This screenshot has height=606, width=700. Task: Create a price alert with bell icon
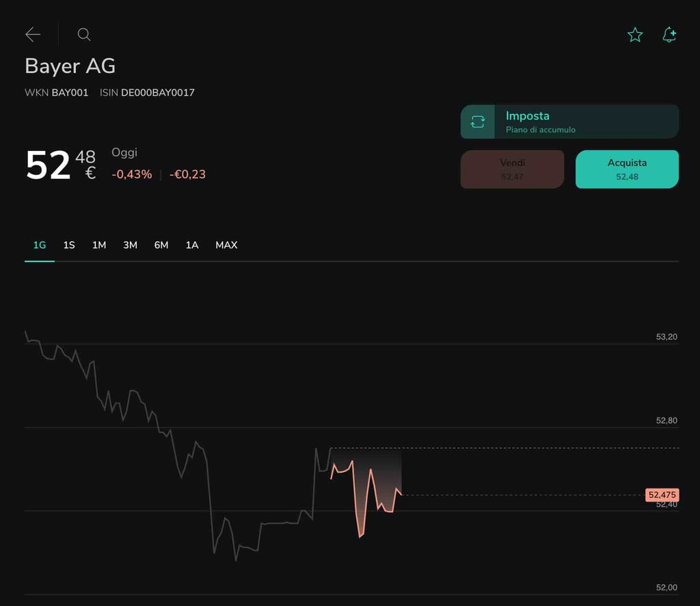pyautogui.click(x=669, y=35)
